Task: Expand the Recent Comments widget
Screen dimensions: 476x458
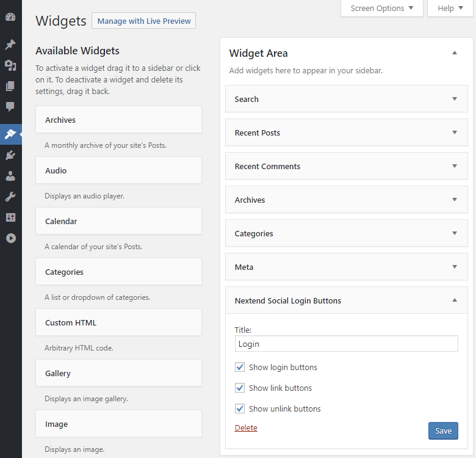Action: pyautogui.click(x=454, y=166)
